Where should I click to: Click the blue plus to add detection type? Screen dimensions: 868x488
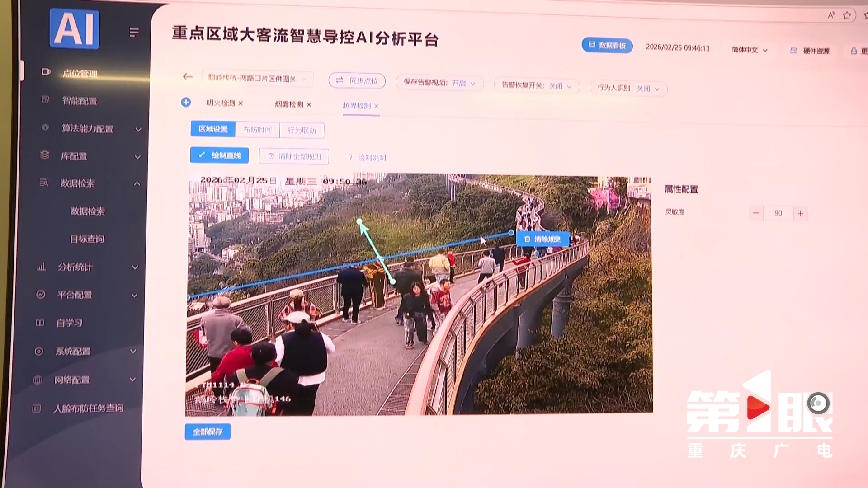186,102
